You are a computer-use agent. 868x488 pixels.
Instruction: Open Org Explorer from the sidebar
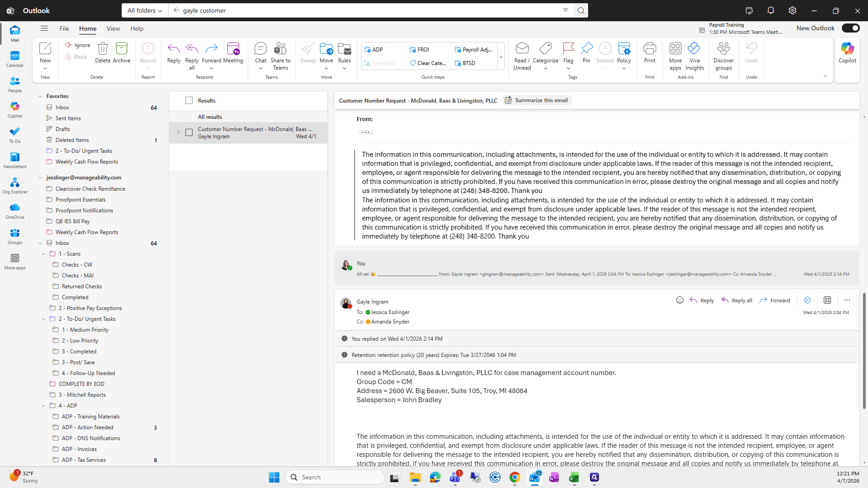[15, 186]
